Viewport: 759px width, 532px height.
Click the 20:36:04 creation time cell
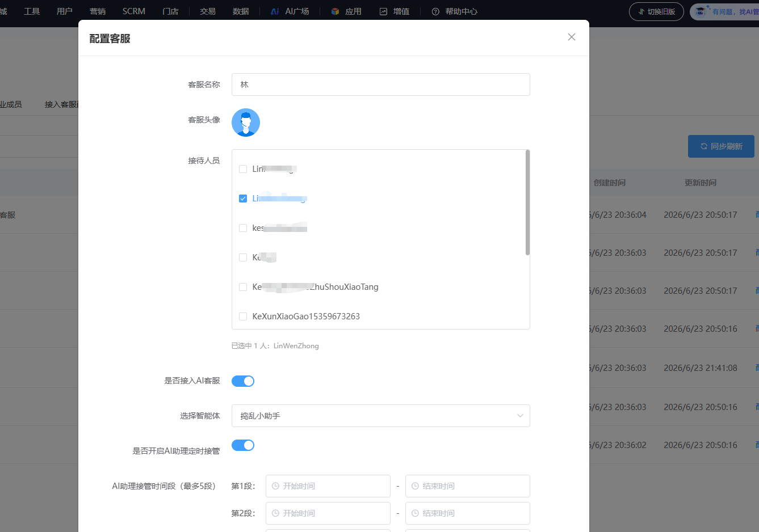tap(617, 215)
